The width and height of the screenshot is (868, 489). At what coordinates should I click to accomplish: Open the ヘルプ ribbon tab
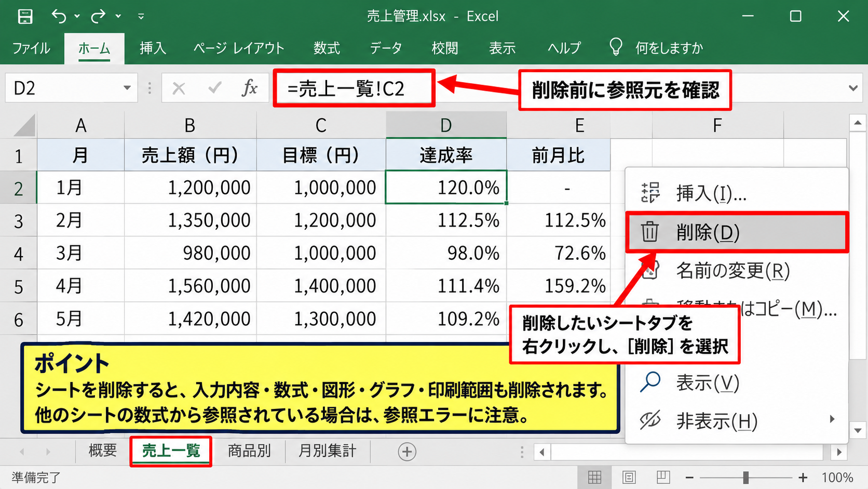(x=564, y=48)
